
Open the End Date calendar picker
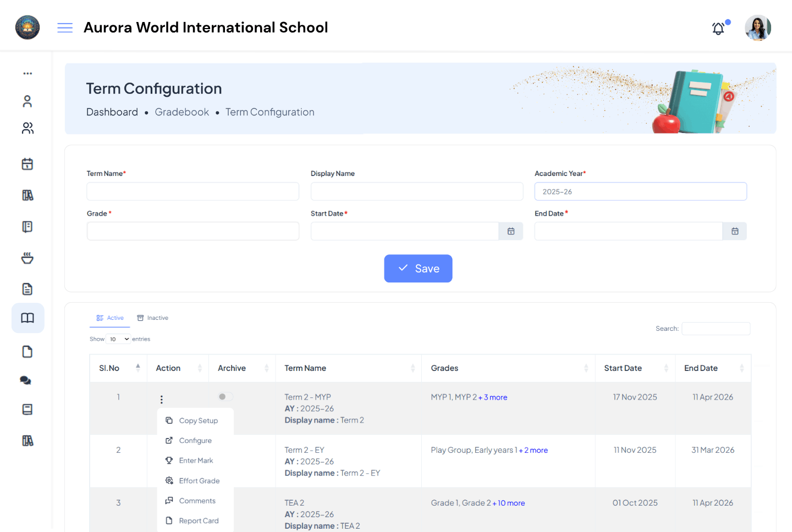tap(734, 231)
